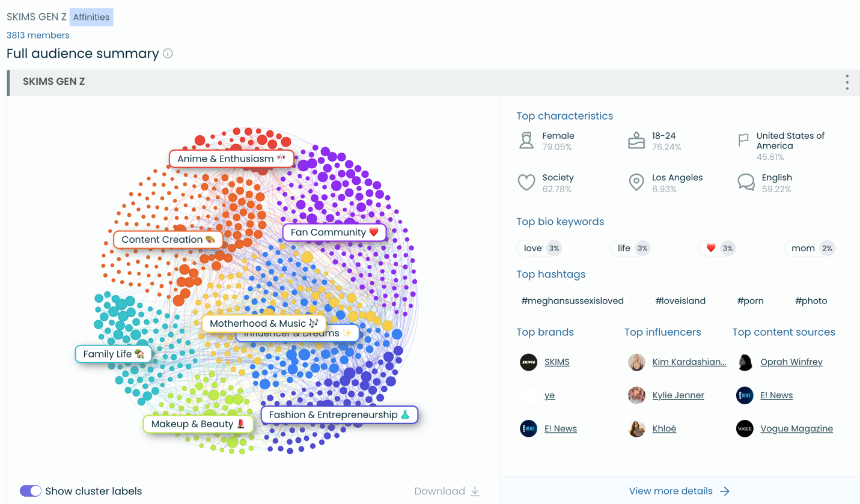
Task: Click the Family Life cluster label
Action: point(114,354)
